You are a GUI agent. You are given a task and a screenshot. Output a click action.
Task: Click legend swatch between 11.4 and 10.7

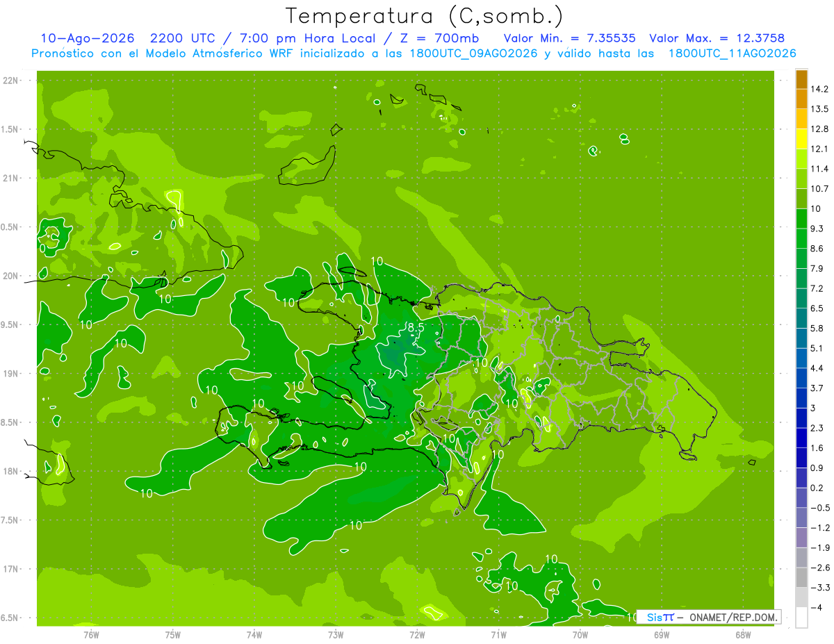point(801,179)
